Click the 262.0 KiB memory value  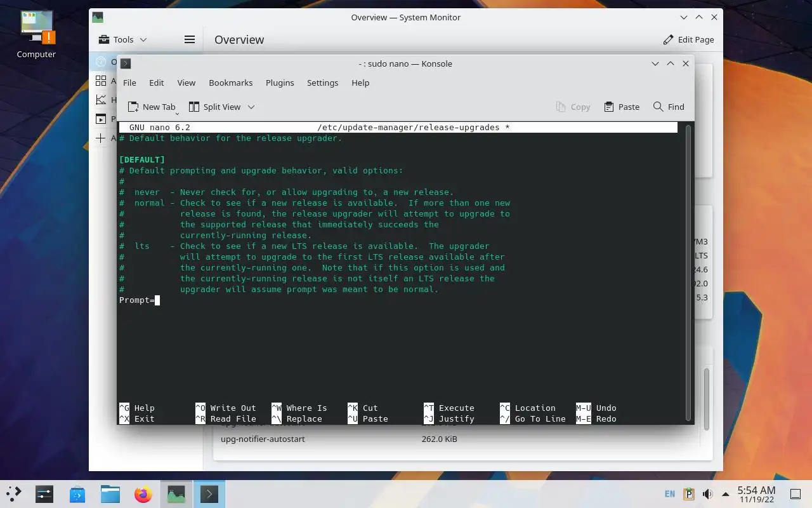(439, 439)
